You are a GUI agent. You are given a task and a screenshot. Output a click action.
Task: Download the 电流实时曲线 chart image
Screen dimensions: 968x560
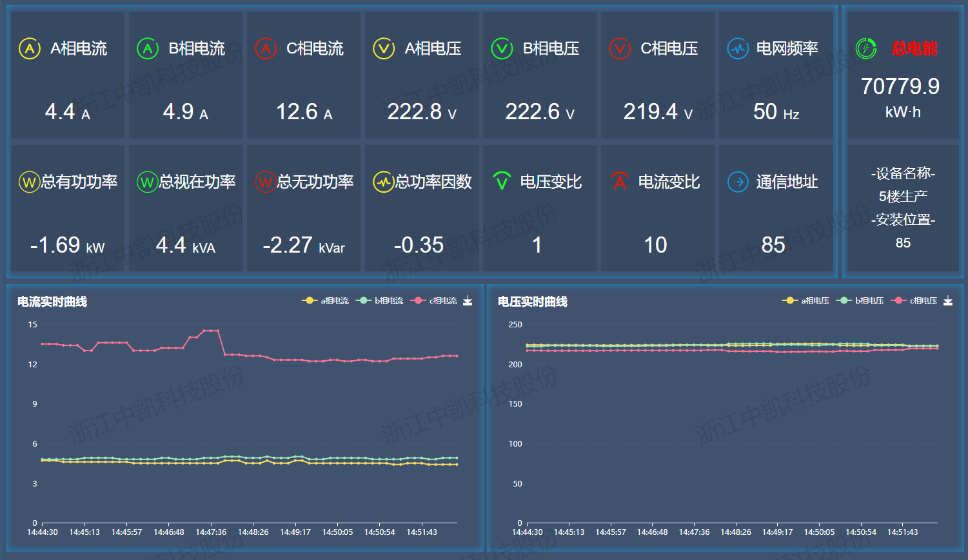tap(468, 301)
